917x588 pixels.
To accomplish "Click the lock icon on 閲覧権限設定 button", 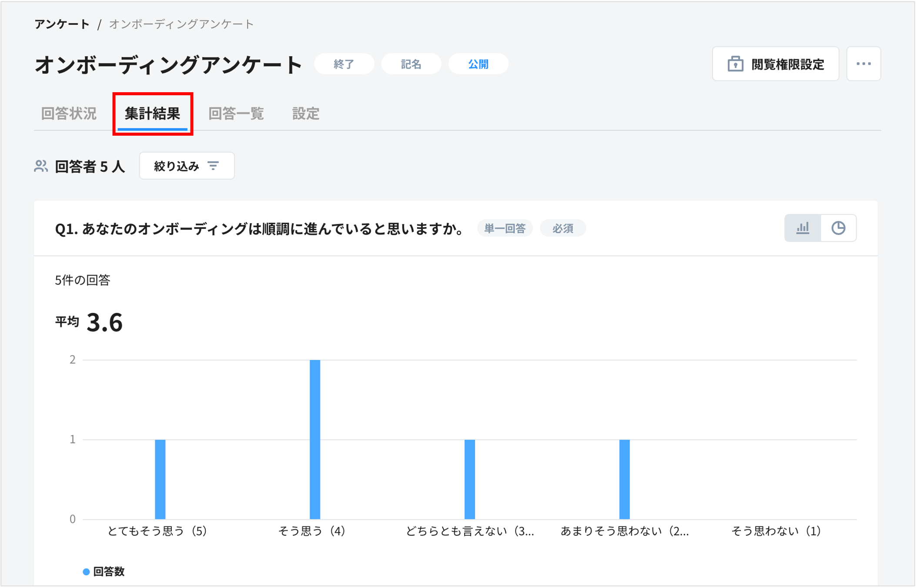I will coord(735,63).
